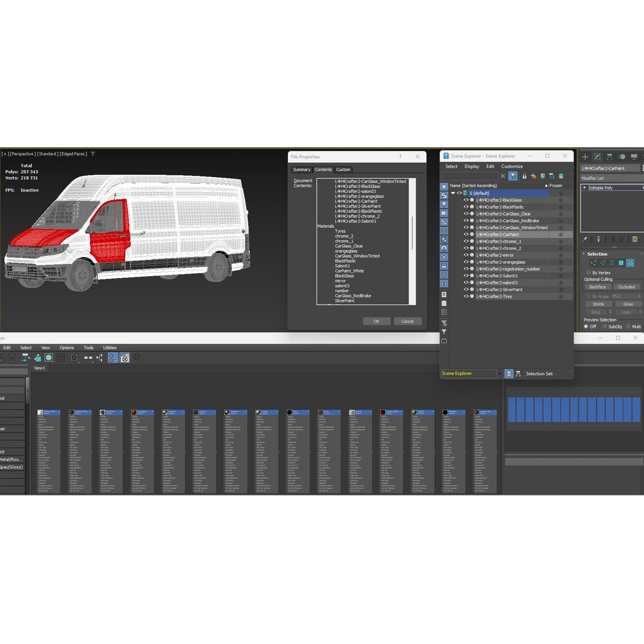Screen dimensions: 644x644
Task: Toggle the Display Shapes filter in Scene Explorer
Action: [x=444, y=196]
